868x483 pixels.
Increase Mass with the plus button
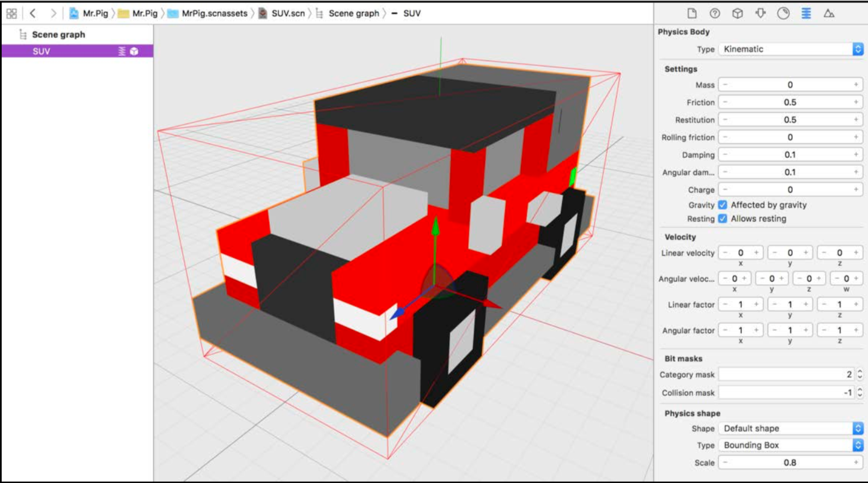click(x=856, y=85)
